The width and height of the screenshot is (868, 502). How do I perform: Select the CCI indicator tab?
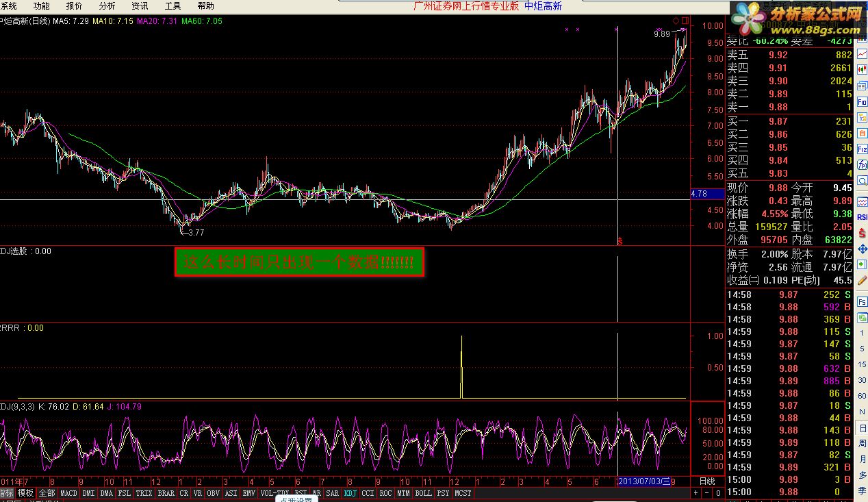click(x=368, y=493)
